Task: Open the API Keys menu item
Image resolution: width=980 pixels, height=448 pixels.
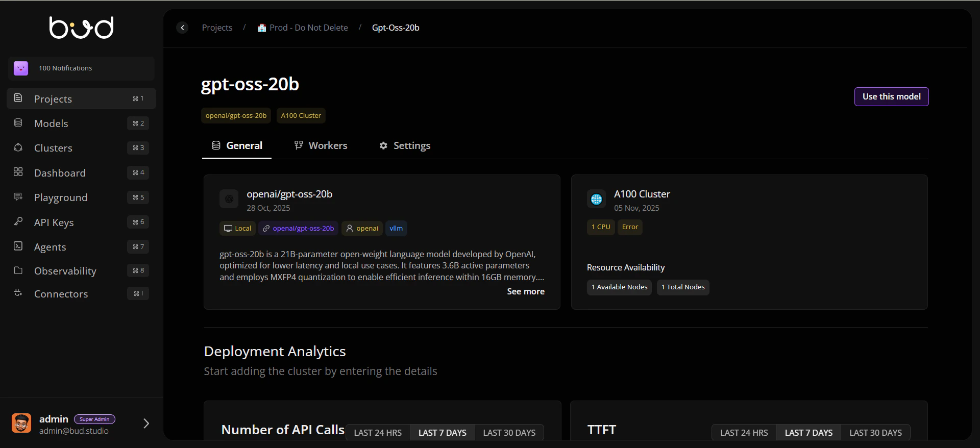Action: (81, 222)
